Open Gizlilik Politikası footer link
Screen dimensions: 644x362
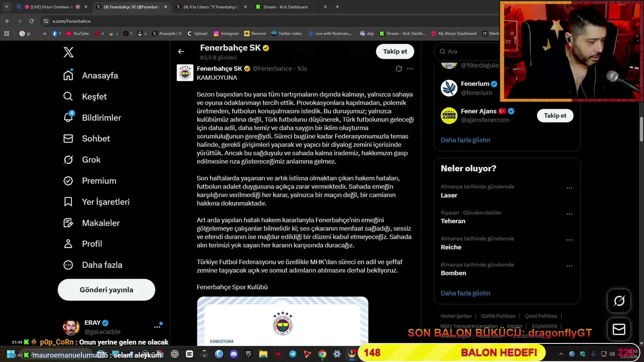point(498,316)
